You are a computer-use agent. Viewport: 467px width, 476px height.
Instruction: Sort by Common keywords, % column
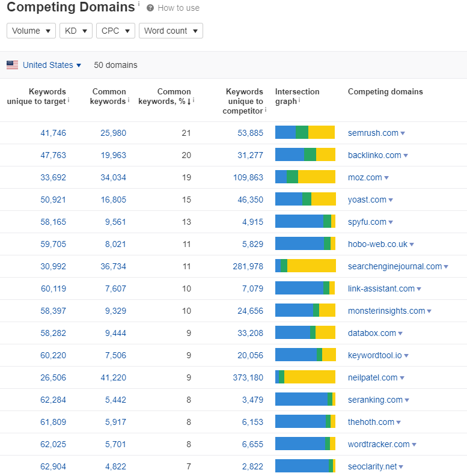coord(165,96)
